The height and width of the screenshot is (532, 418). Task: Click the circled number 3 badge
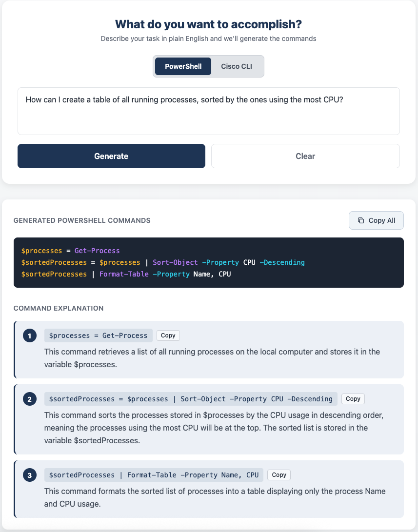tap(30, 475)
